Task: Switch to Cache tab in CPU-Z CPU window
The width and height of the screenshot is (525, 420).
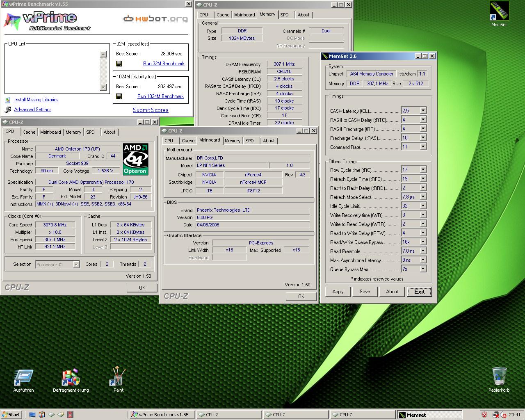Action: point(29,132)
